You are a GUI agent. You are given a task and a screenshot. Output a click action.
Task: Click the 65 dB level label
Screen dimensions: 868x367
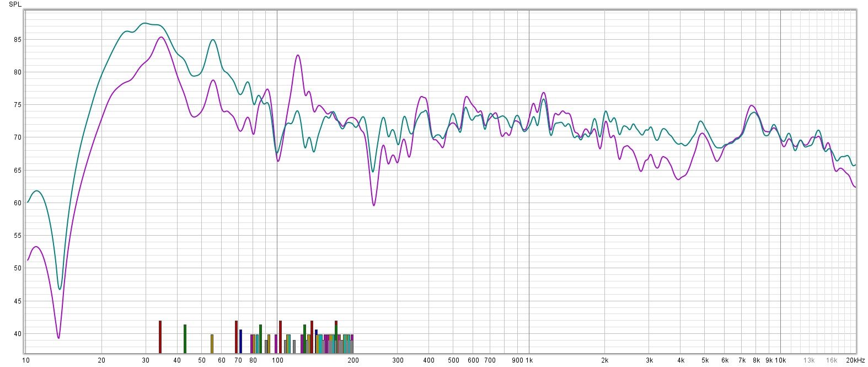pyautogui.click(x=18, y=171)
